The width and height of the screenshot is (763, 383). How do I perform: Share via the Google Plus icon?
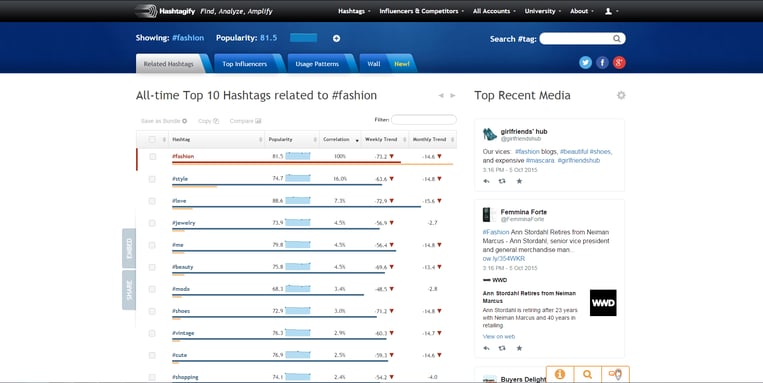tap(619, 62)
